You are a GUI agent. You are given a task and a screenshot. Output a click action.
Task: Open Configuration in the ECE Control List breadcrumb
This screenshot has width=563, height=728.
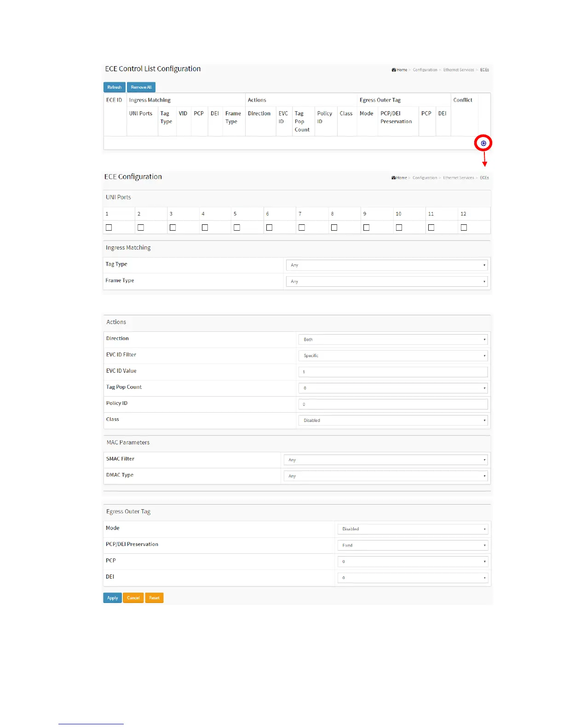point(425,70)
